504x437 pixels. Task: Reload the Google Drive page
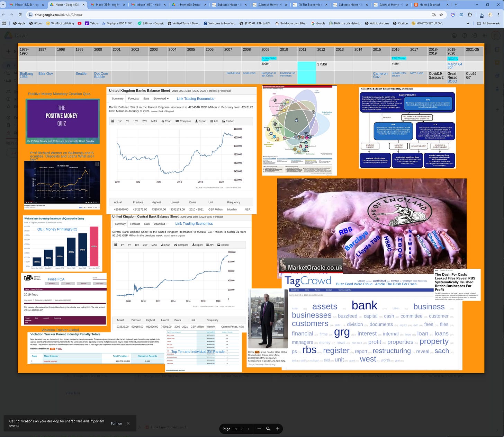tap(20, 15)
